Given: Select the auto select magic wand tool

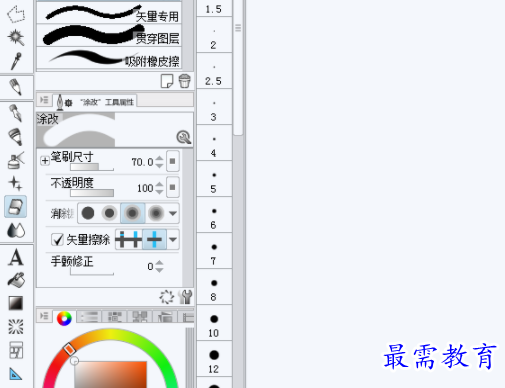Looking at the screenshot, I should click(x=16, y=37).
